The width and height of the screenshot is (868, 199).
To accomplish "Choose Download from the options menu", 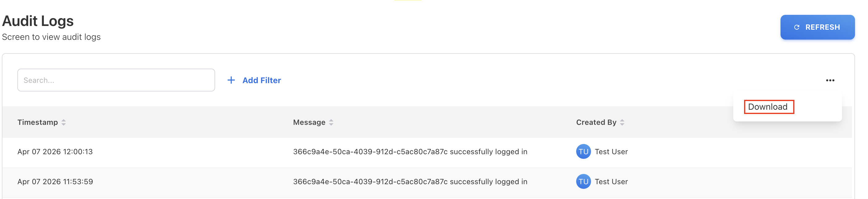I will pyautogui.click(x=768, y=107).
